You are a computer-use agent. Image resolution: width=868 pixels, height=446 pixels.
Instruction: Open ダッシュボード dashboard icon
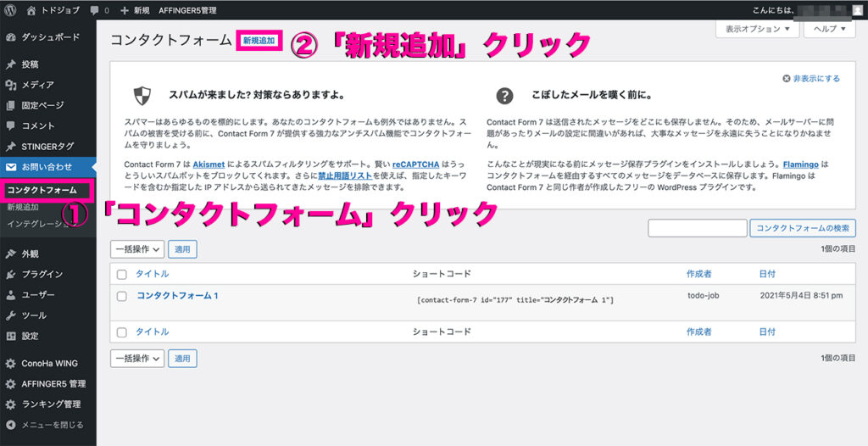10,37
